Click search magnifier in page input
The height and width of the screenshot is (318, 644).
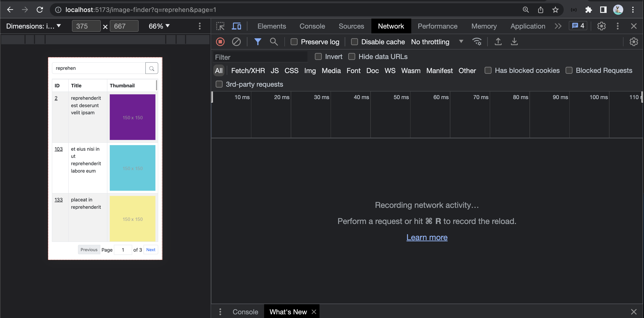[152, 68]
